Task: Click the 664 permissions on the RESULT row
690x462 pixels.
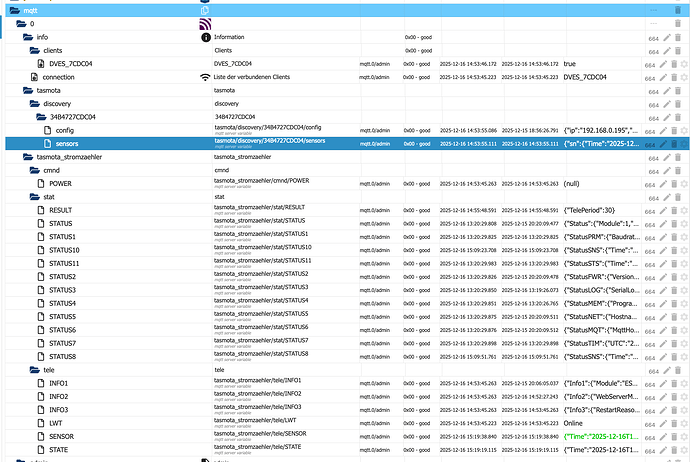Action: point(651,210)
